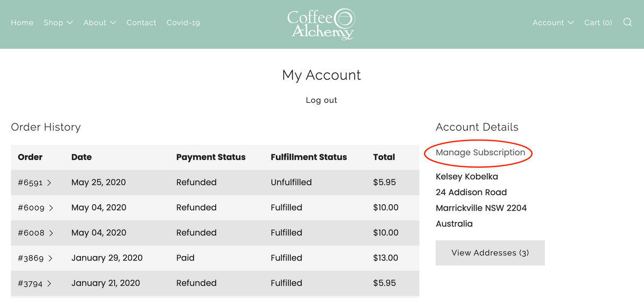
Task: Click the chevron next to order #6591
Action: tap(49, 183)
